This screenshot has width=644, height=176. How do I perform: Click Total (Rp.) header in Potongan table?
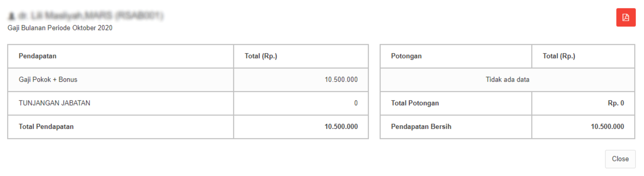coord(559,56)
